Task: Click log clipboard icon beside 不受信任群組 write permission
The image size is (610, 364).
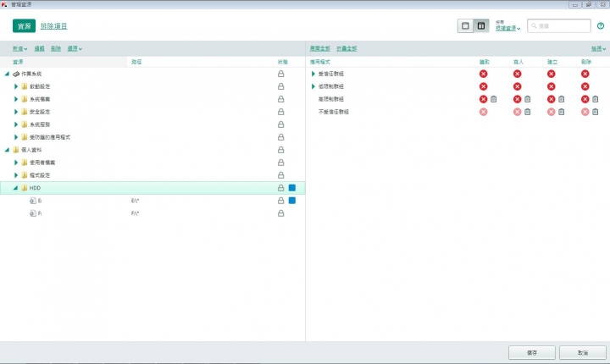Action: coord(527,112)
